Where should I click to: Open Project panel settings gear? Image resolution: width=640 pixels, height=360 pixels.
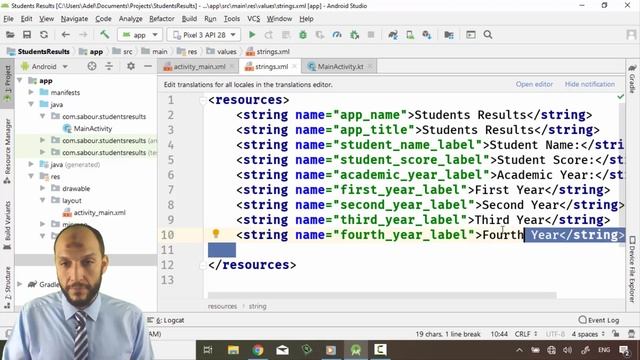click(131, 66)
